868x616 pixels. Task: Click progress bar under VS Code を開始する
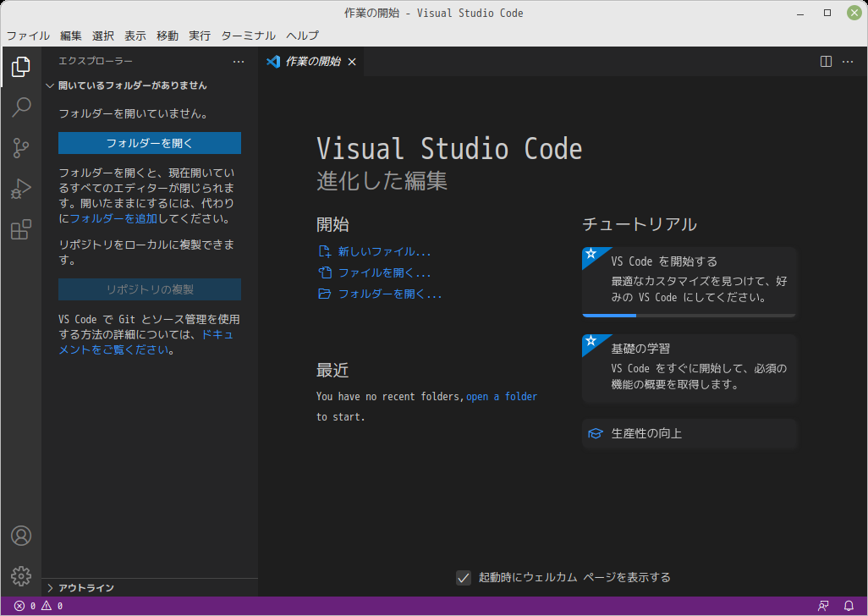click(x=689, y=316)
